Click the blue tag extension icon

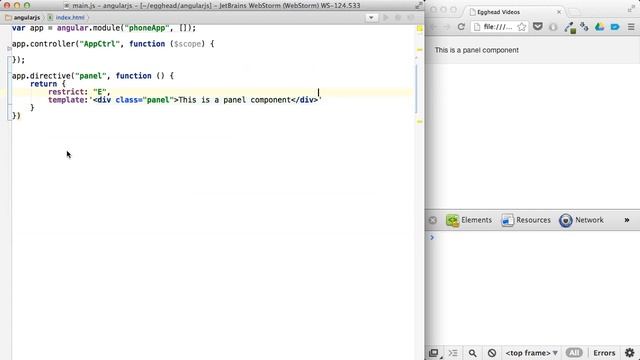tap(615, 27)
